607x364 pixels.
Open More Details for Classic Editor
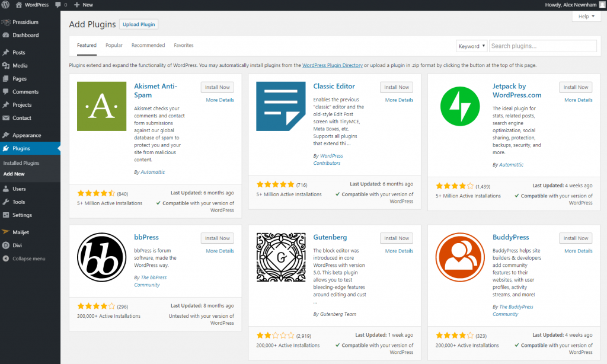click(399, 100)
